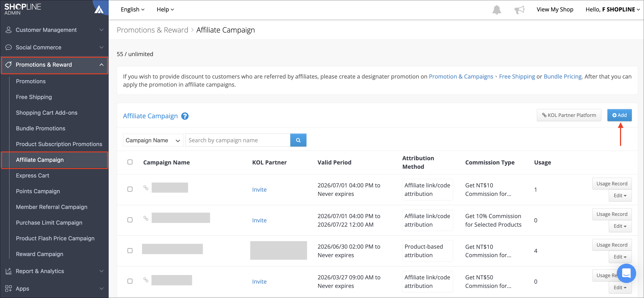Click link icon in NT$50 campaign row

[x=146, y=280]
